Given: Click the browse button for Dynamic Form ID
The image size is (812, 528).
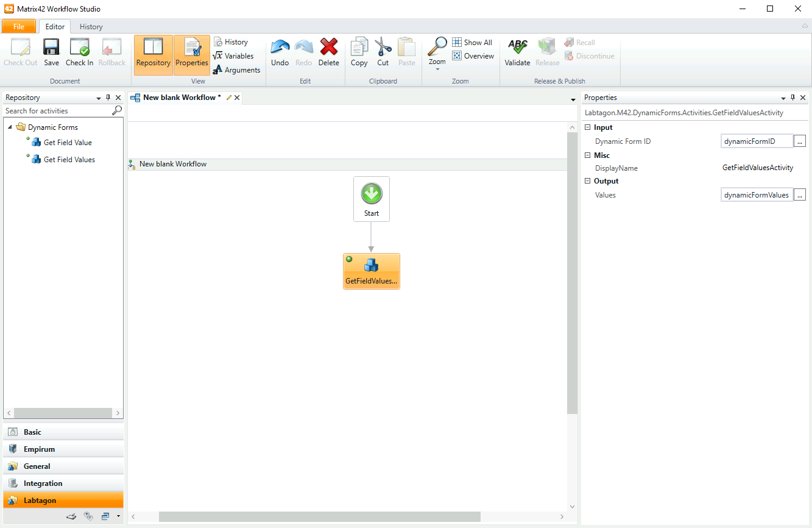Looking at the screenshot, I should tap(800, 141).
